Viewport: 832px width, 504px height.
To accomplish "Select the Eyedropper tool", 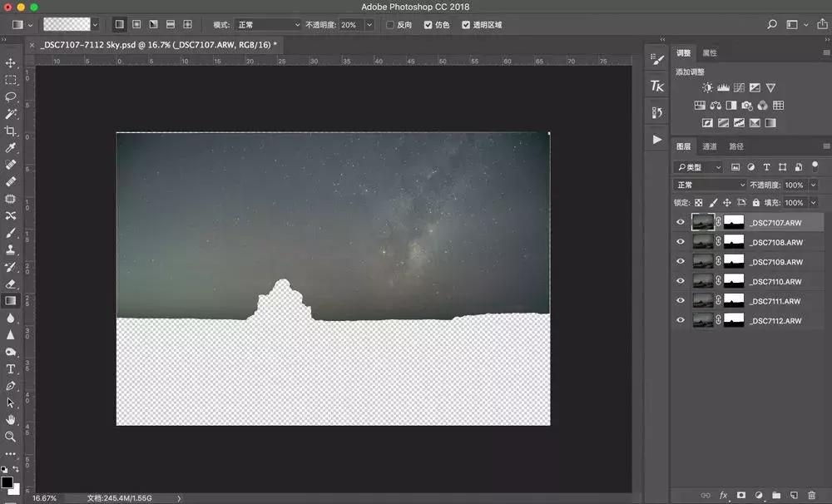I will tap(11, 147).
